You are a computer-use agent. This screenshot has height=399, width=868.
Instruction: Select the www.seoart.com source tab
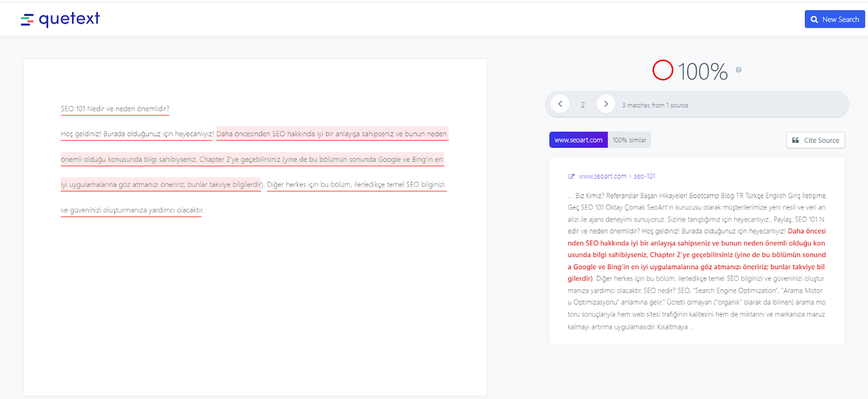[x=578, y=140]
